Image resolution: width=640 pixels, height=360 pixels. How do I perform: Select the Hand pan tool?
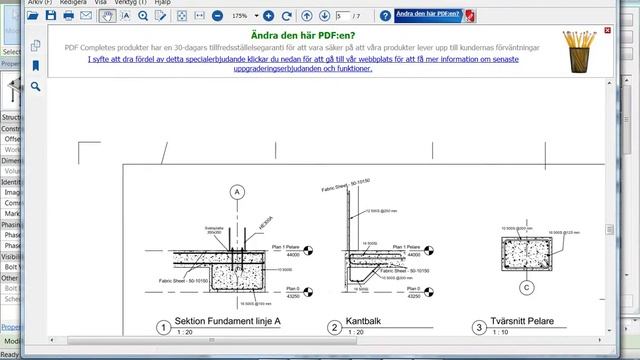click(107, 16)
